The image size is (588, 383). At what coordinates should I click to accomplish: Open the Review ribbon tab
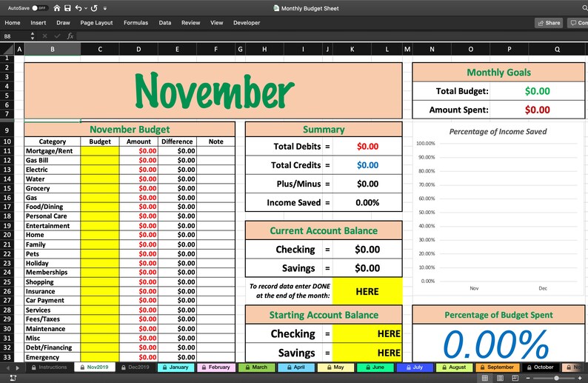pos(190,23)
